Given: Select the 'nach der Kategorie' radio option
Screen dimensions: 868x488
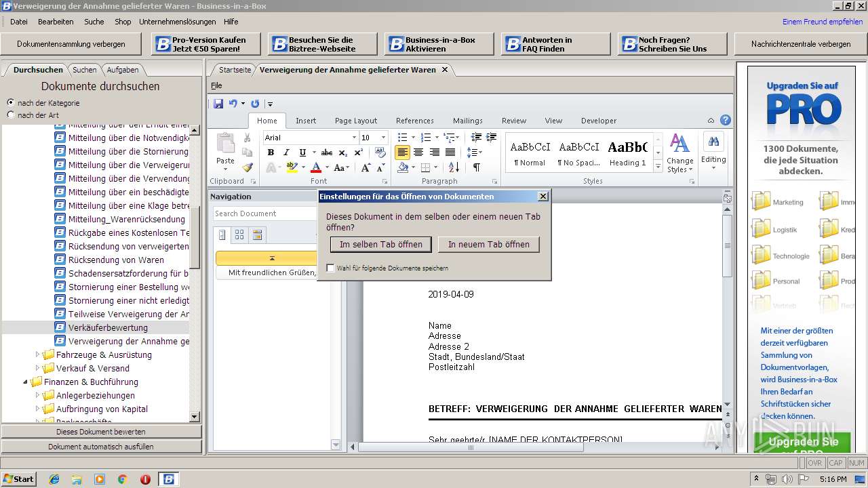Looking at the screenshot, I should coord(10,102).
